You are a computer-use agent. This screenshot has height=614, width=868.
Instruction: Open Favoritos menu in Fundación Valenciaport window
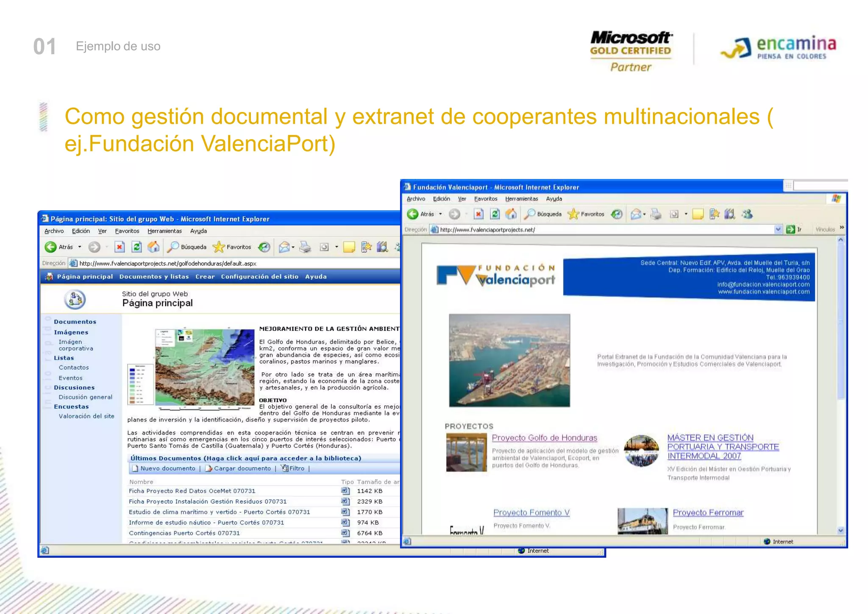pyautogui.click(x=486, y=199)
